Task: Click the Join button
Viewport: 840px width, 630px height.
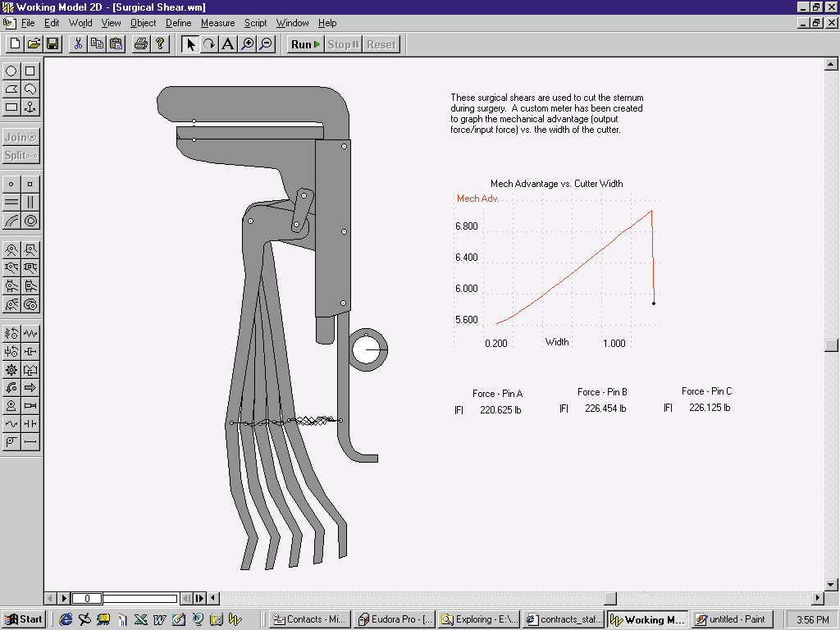Action: [x=21, y=137]
